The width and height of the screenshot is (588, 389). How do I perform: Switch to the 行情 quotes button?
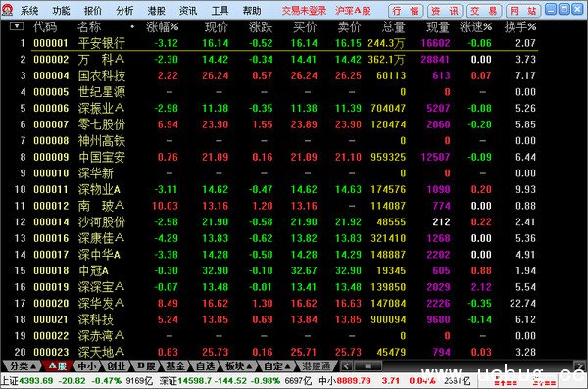click(406, 11)
